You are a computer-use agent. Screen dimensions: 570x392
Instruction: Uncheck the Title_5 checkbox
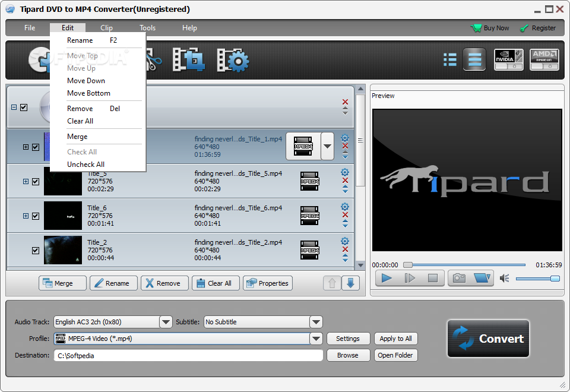pyautogui.click(x=36, y=182)
